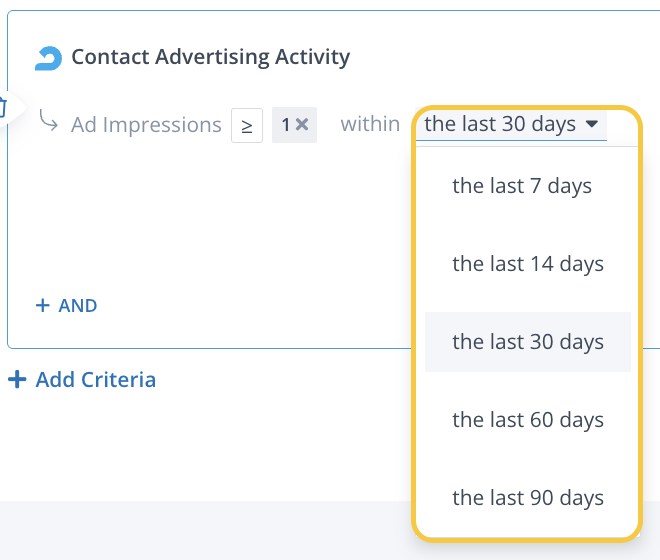Choose 'the last 14 days' from list
The width and height of the screenshot is (660, 560).
click(x=528, y=264)
